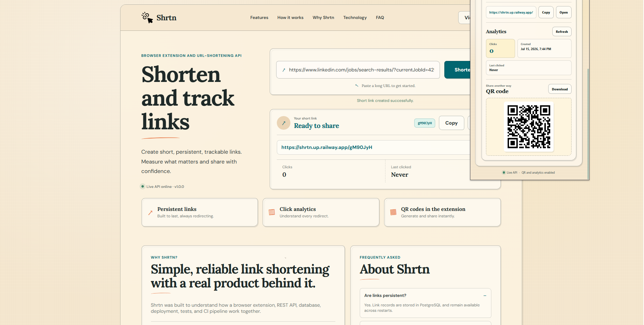
Task: Click the extension Clicks counter tile
Action: pyautogui.click(x=501, y=48)
